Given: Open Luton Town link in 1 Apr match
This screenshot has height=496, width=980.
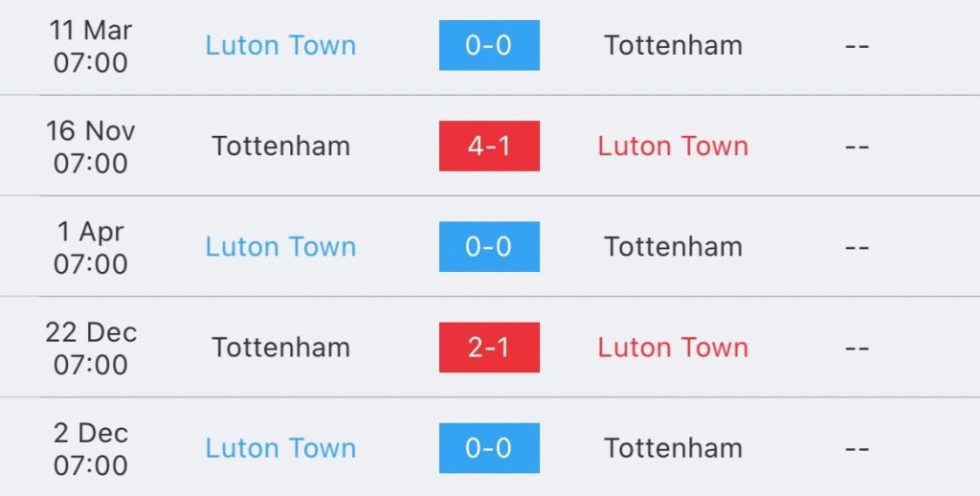Looking at the screenshot, I should click(280, 246).
